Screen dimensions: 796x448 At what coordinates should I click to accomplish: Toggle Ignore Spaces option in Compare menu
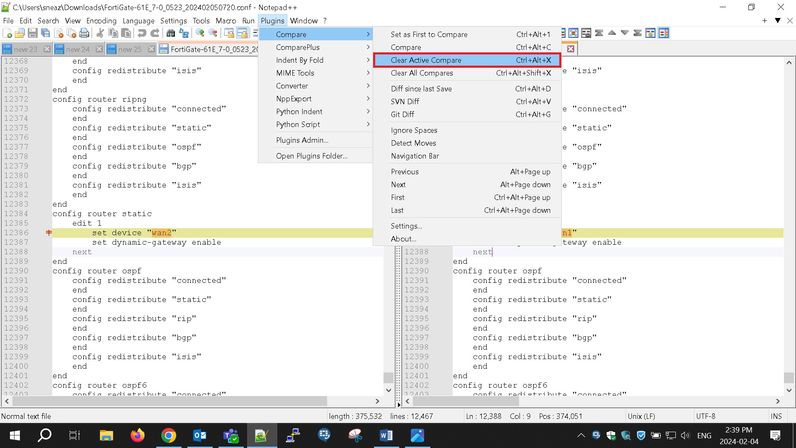414,130
